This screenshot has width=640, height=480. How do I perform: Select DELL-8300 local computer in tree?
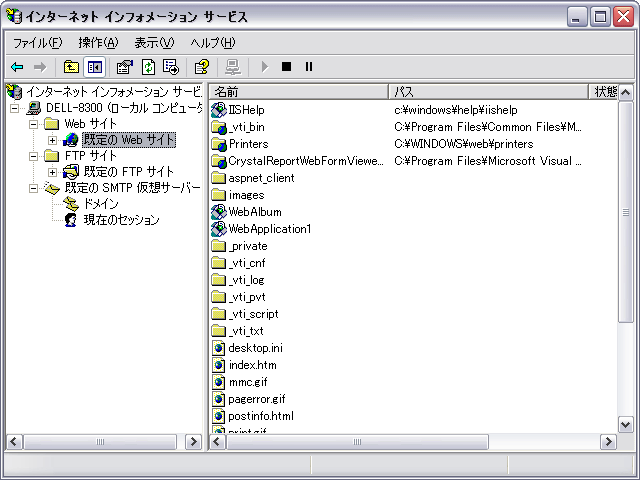[x=124, y=108]
